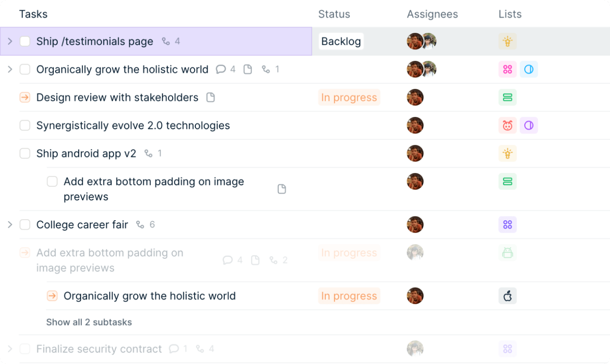Open the Backlog status badge
Viewport: 610px width, 364px height.
pos(341,41)
